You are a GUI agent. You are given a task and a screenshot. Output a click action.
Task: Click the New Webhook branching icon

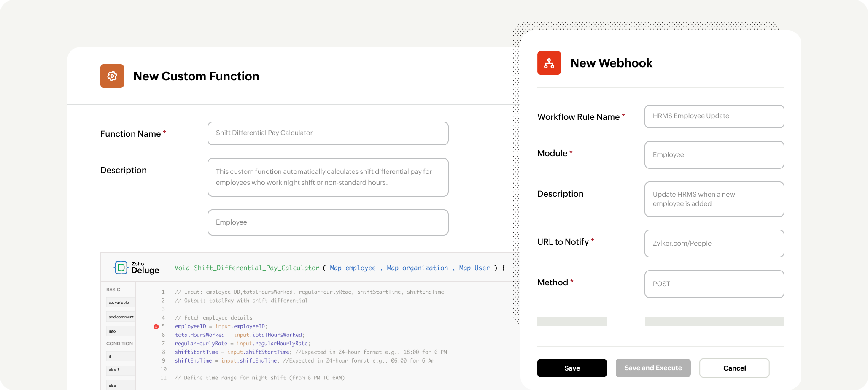(x=549, y=63)
